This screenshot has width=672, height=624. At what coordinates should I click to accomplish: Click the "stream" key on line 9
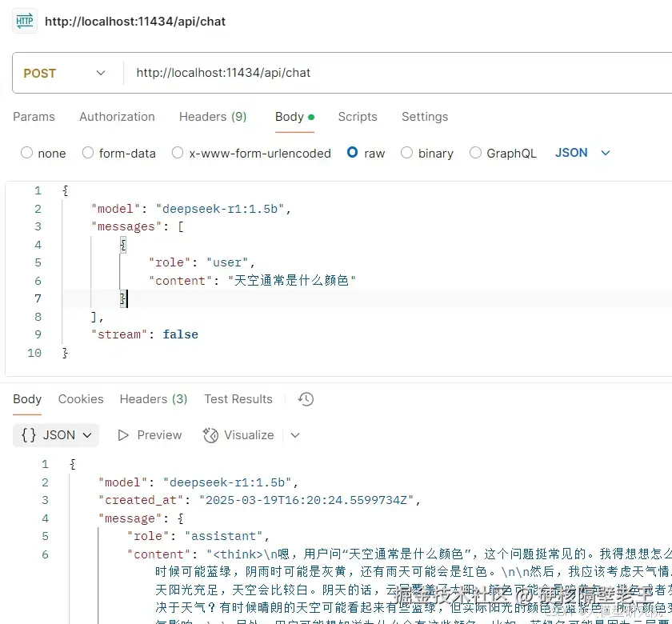pyautogui.click(x=118, y=334)
